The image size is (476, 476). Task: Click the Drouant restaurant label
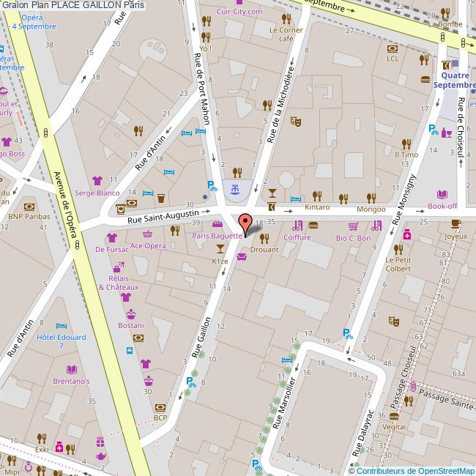[264, 250]
